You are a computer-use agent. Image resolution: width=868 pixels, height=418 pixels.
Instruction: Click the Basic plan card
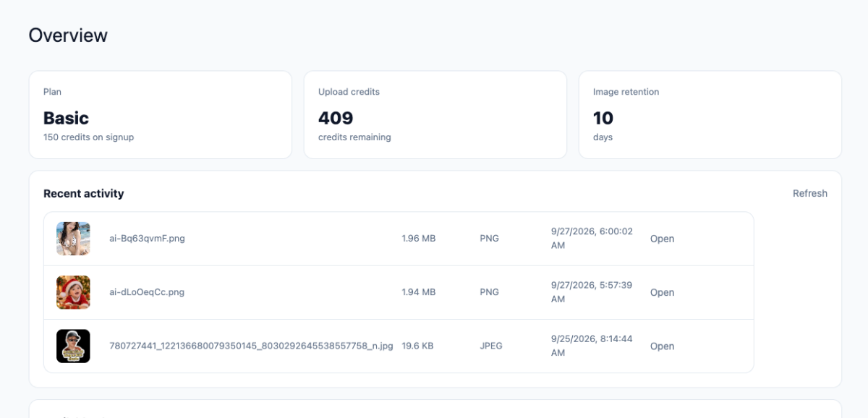pos(161,114)
